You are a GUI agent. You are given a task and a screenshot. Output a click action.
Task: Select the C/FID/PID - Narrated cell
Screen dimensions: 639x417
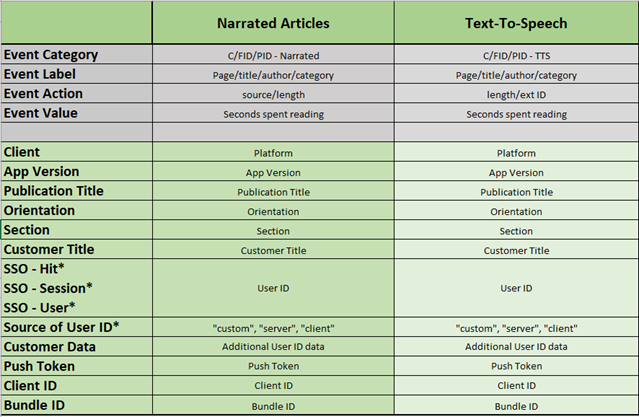273,54
